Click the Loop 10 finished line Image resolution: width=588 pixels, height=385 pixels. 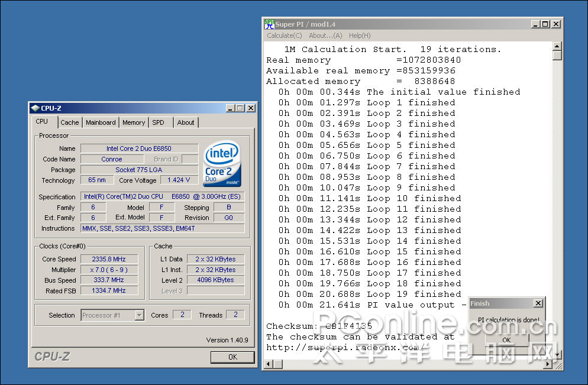click(x=370, y=198)
